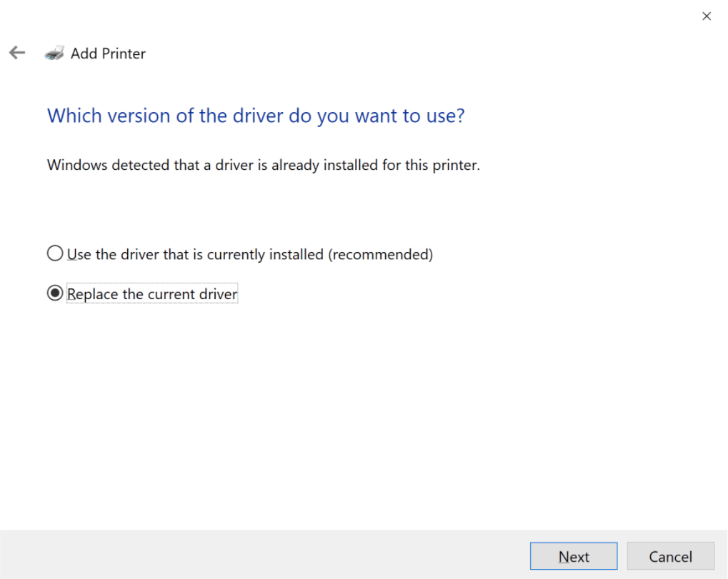728x579 pixels.
Task: Click the words 'currently installed' in the first option
Action: point(265,254)
